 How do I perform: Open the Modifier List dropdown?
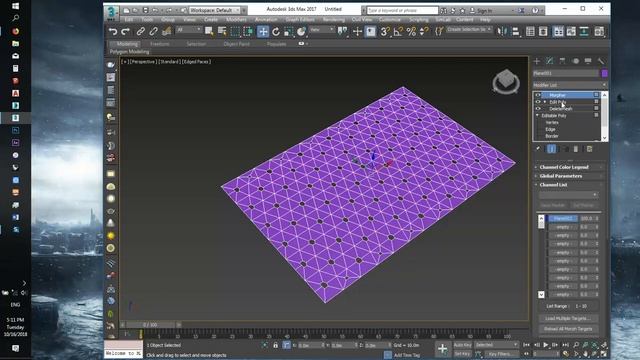click(570, 85)
